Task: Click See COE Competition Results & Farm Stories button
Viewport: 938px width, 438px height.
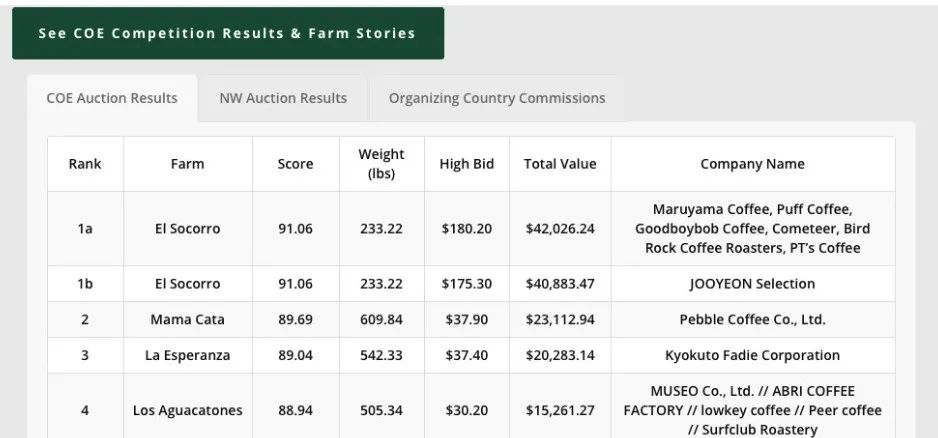Action: 227,33
